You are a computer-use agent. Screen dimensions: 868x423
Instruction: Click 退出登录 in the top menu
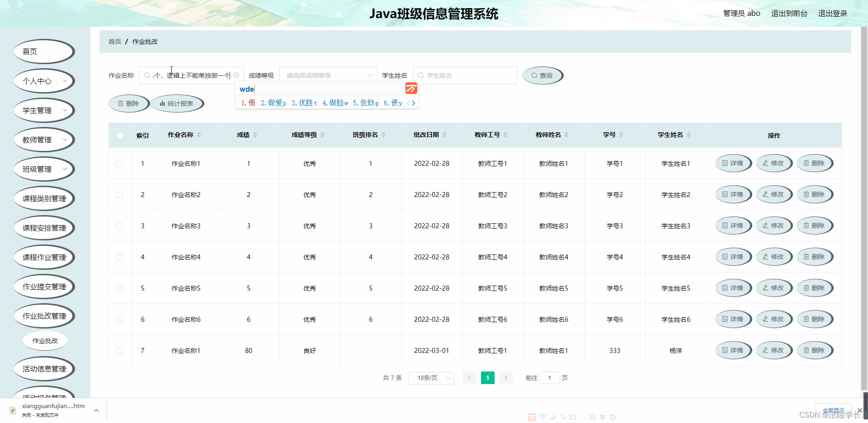pos(832,13)
